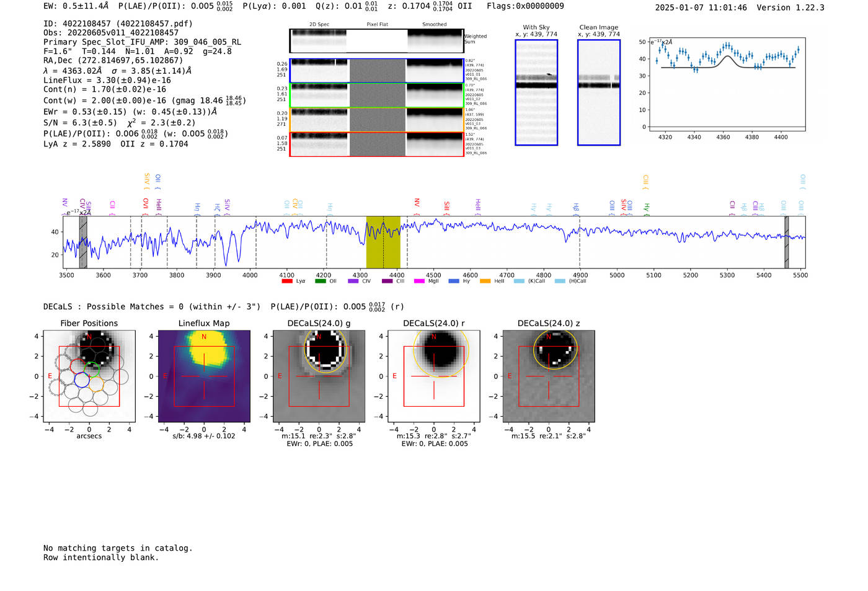Click the ID: 4022108457 text line
Screen dimensions: 868x591
118,24
